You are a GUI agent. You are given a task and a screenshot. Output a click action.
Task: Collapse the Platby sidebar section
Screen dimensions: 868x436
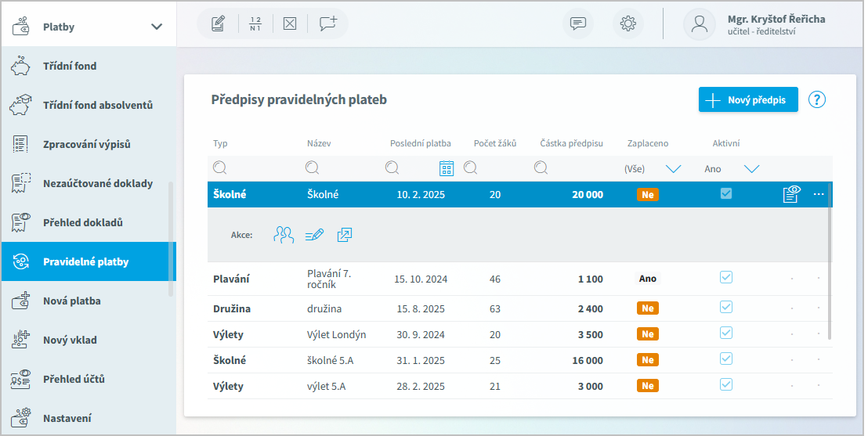tap(157, 27)
